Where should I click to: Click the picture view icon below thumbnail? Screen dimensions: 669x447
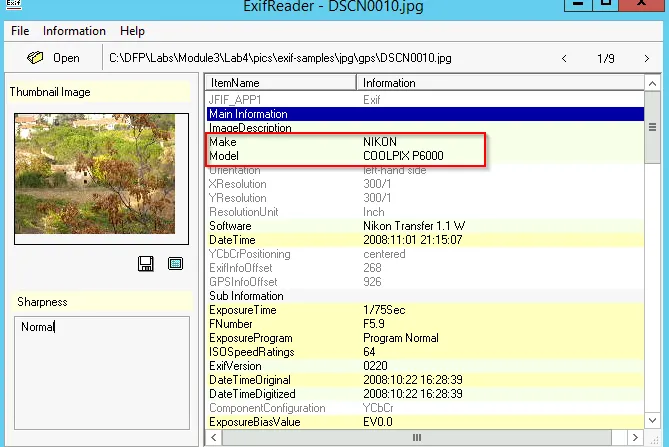tap(175, 264)
